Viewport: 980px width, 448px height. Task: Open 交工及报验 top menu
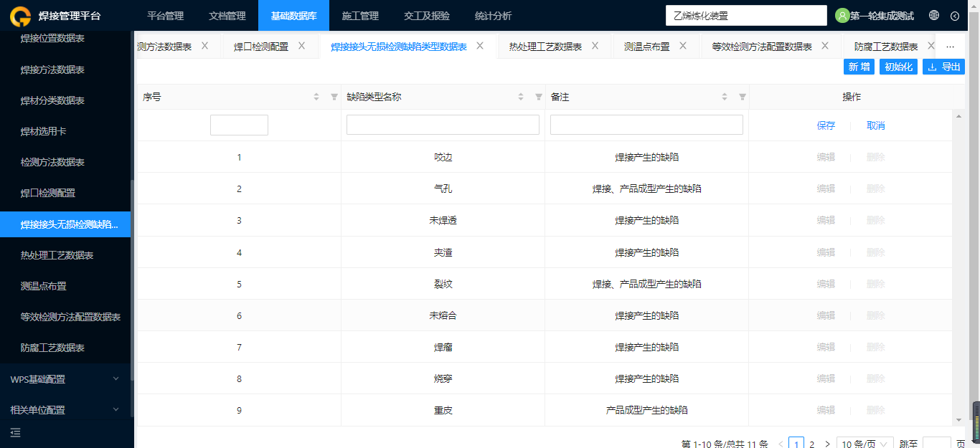[427, 16]
